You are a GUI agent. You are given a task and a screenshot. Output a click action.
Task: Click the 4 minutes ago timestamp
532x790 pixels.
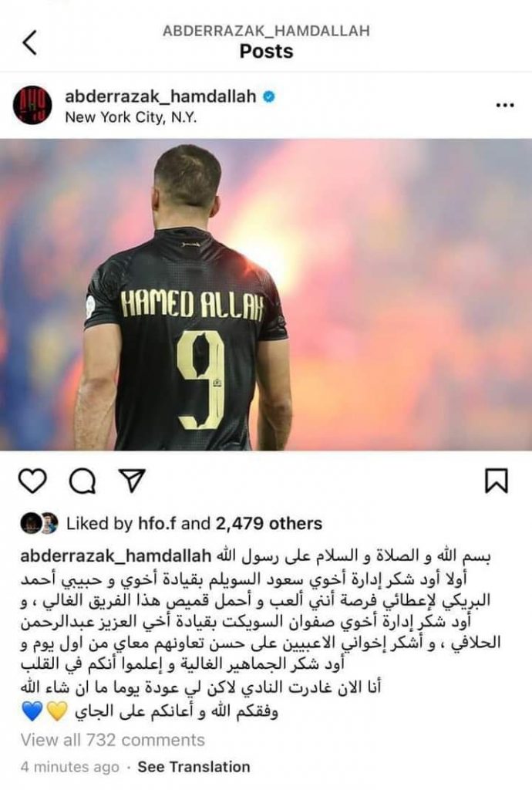tap(70, 767)
